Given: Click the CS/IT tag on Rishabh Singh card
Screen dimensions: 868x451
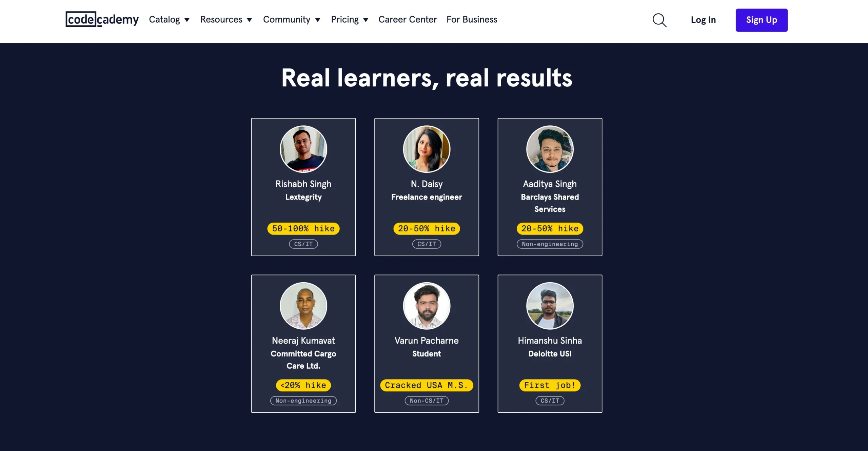Looking at the screenshot, I should [x=303, y=244].
